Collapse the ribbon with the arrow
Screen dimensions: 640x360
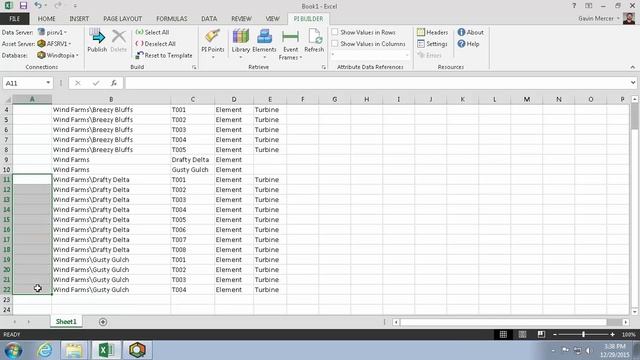pyautogui.click(x=633, y=67)
